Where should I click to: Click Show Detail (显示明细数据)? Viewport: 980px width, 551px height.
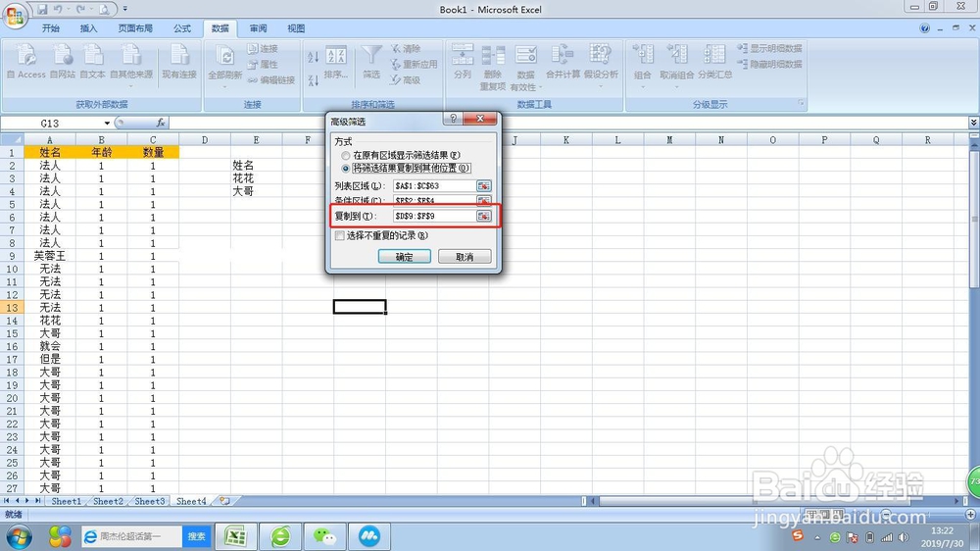coord(769,48)
